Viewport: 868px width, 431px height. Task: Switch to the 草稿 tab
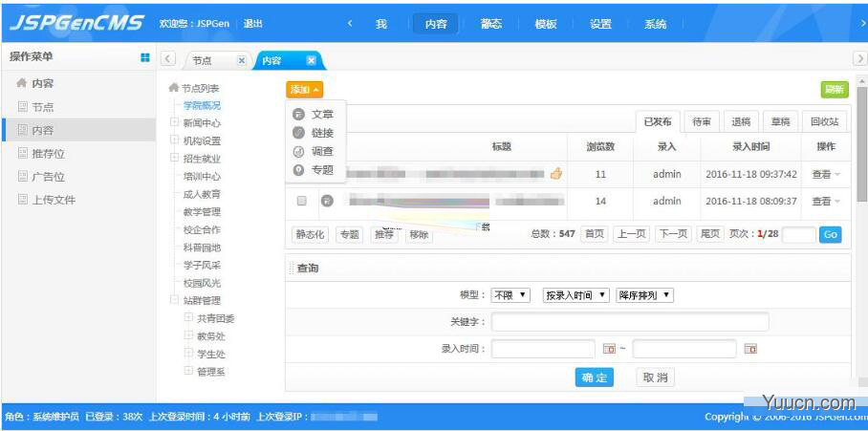[780, 121]
